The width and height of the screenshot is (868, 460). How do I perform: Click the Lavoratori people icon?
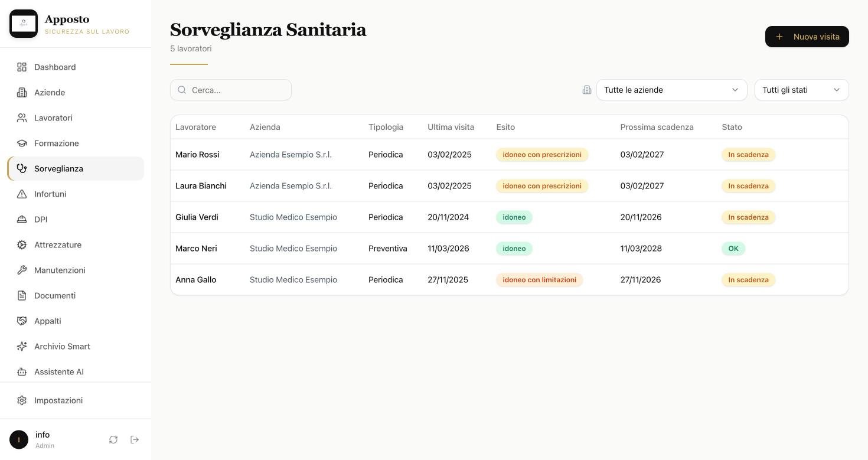click(22, 118)
